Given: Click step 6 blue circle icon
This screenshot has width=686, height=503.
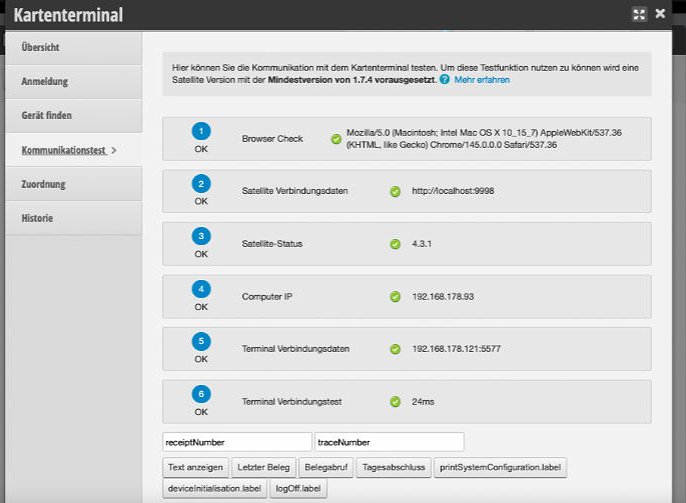Looking at the screenshot, I should click(x=201, y=394).
